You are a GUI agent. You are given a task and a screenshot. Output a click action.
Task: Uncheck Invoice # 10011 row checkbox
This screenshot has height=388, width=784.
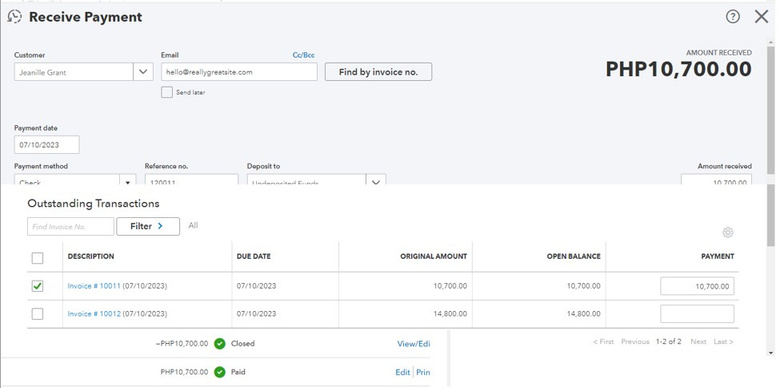point(38,286)
